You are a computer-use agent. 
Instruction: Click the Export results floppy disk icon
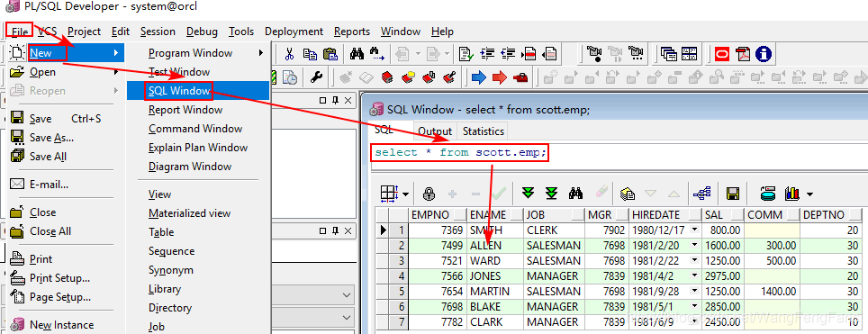[734, 194]
